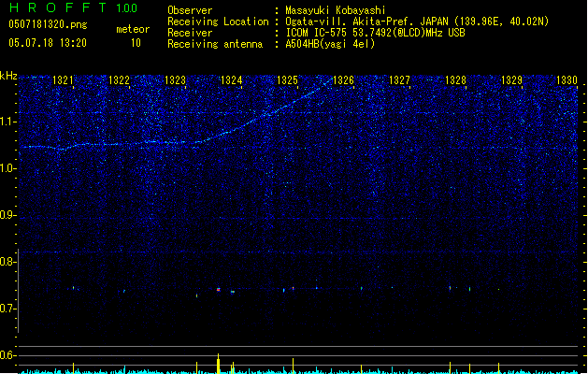The width and height of the screenshot is (588, 374).
Task: Select observer name Masayuki Kobayashi
Action: coord(335,10)
